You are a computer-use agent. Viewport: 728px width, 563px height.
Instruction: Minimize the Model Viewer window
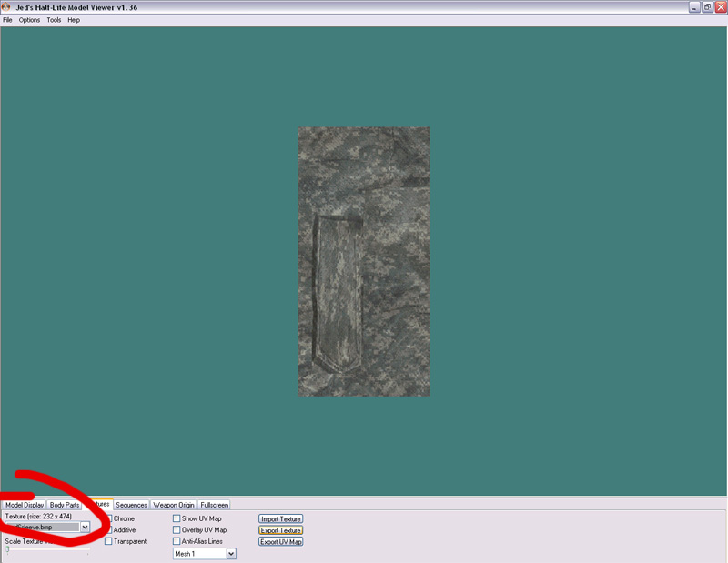pyautogui.click(x=693, y=6)
